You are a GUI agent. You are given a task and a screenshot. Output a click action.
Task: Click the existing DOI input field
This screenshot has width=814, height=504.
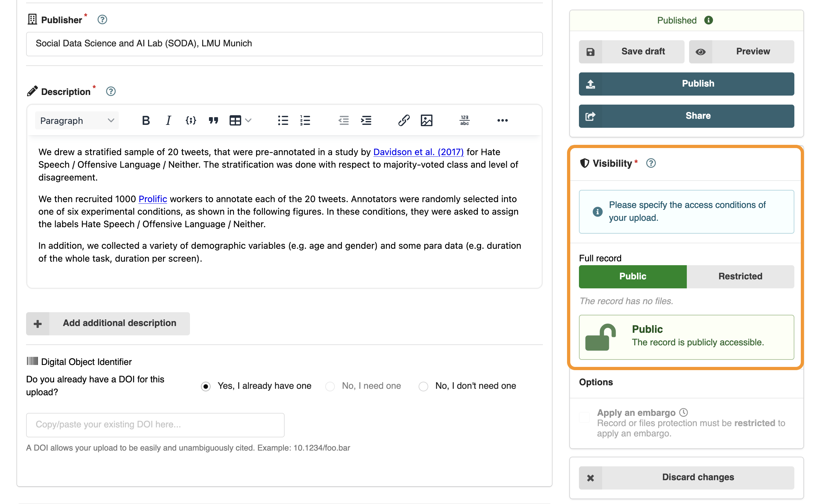(155, 425)
